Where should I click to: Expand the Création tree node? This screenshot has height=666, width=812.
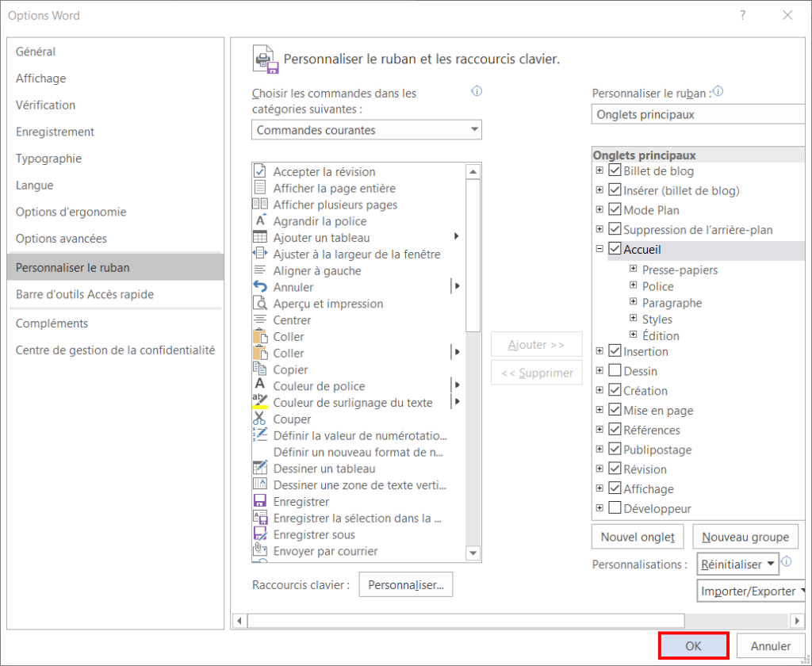point(599,390)
